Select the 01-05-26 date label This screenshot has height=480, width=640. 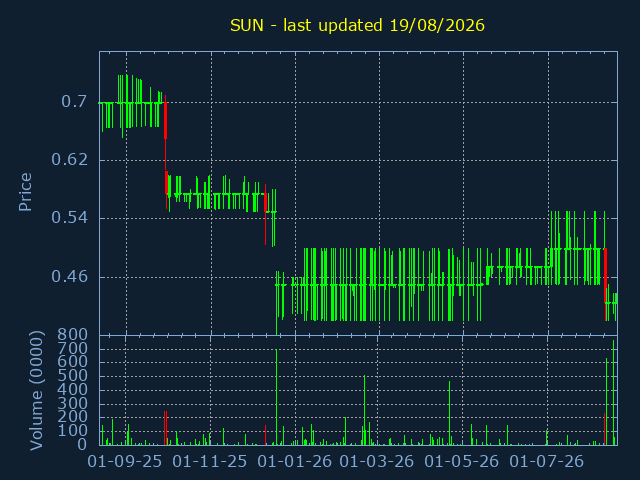pos(462,462)
